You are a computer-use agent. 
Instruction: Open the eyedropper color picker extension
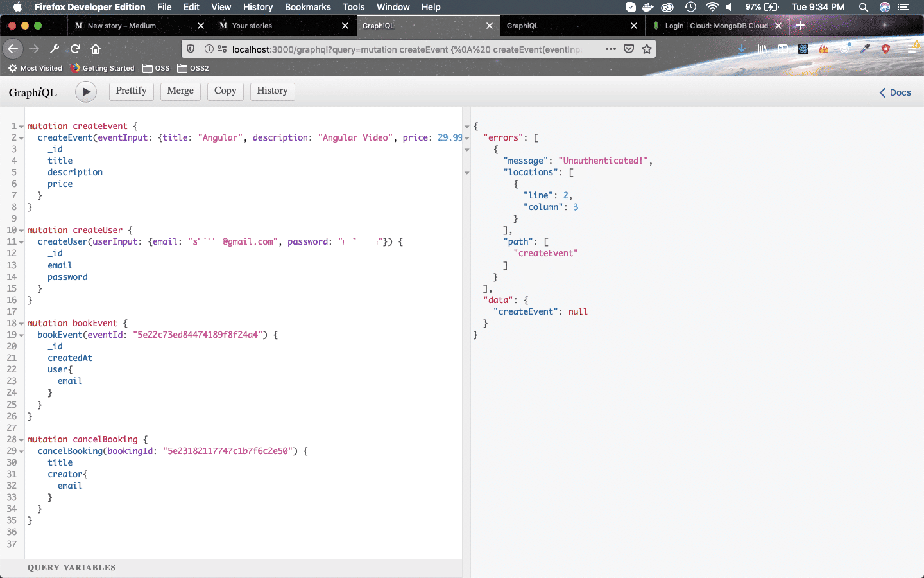(x=865, y=49)
